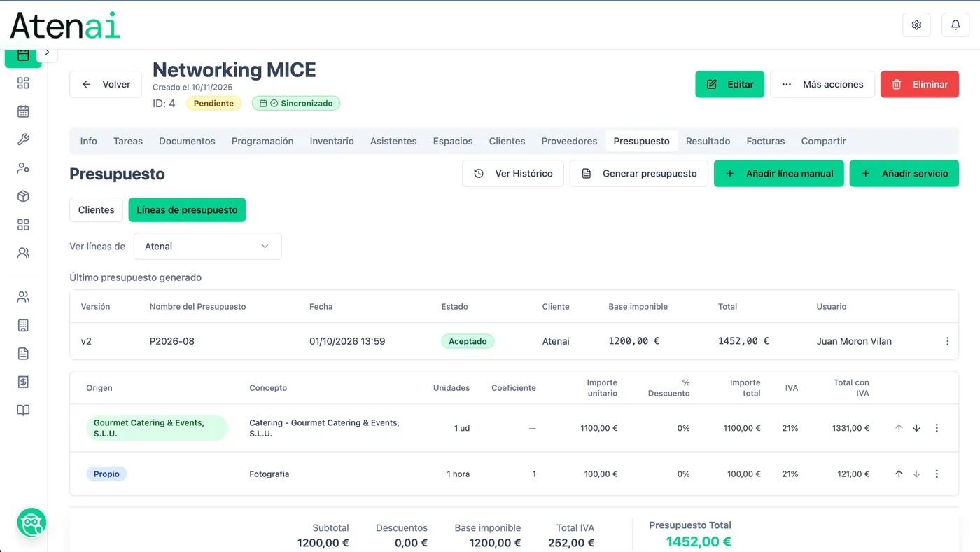Viewport: 980px width, 552px height.
Task: Open the Facturas tab
Action: point(766,141)
